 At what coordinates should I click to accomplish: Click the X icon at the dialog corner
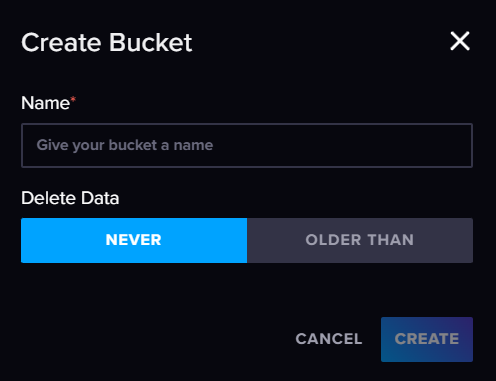[x=460, y=41]
